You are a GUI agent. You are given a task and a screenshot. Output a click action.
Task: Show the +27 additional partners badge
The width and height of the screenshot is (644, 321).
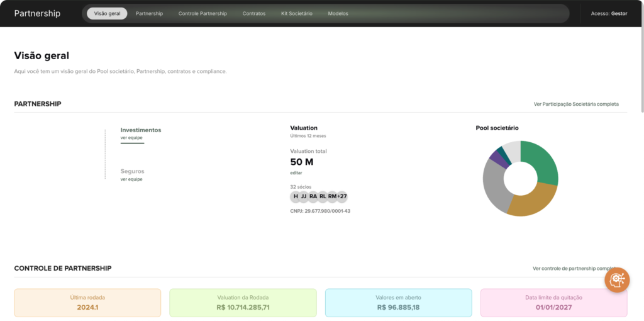click(342, 196)
